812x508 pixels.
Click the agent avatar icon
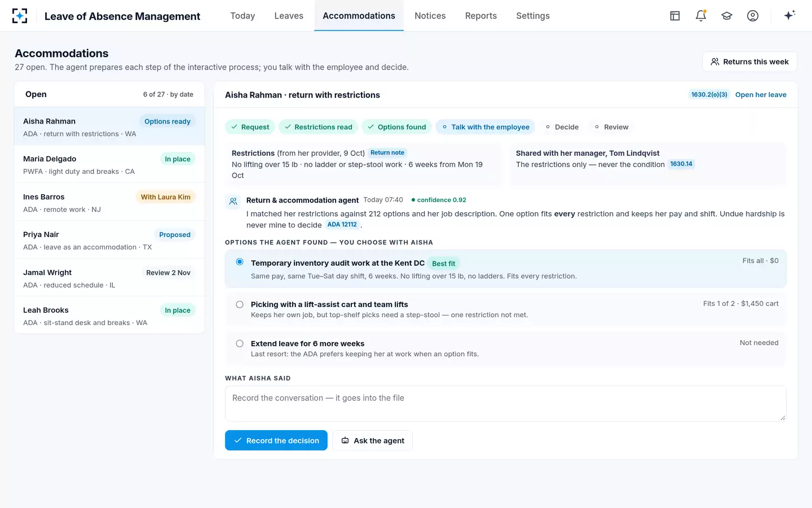click(x=233, y=201)
